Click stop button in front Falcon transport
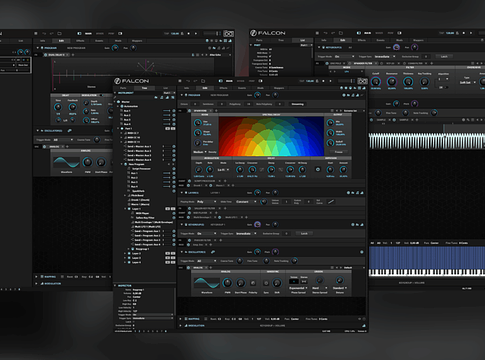The image size is (485, 360). click(323, 81)
